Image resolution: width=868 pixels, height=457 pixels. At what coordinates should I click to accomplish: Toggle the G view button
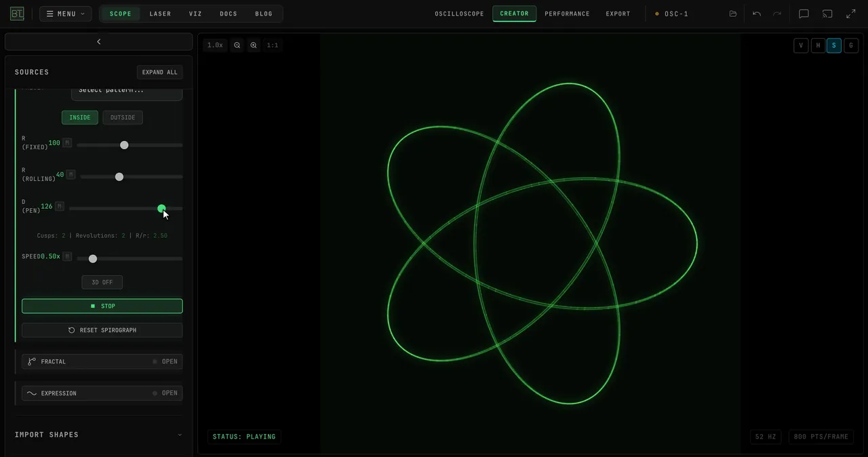851,45
